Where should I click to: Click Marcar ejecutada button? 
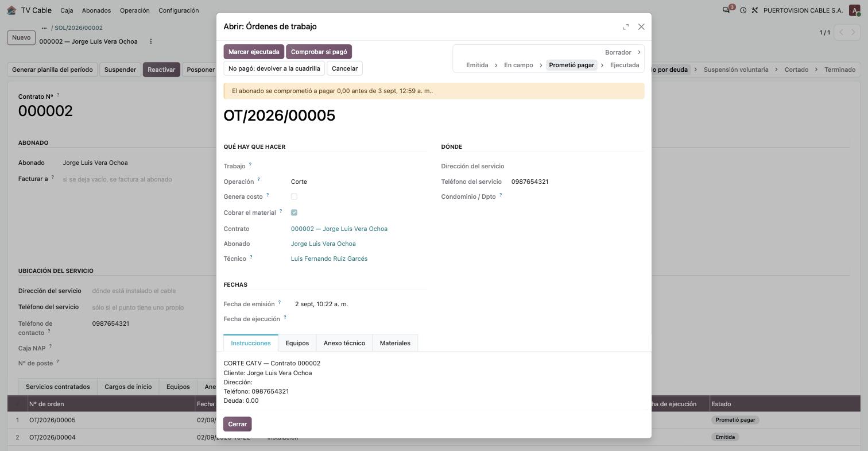[x=254, y=52]
